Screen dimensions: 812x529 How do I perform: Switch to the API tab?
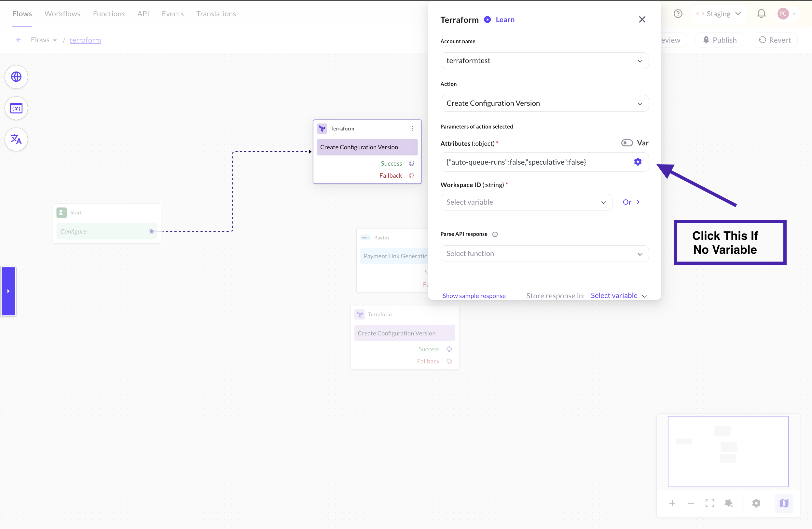click(143, 14)
